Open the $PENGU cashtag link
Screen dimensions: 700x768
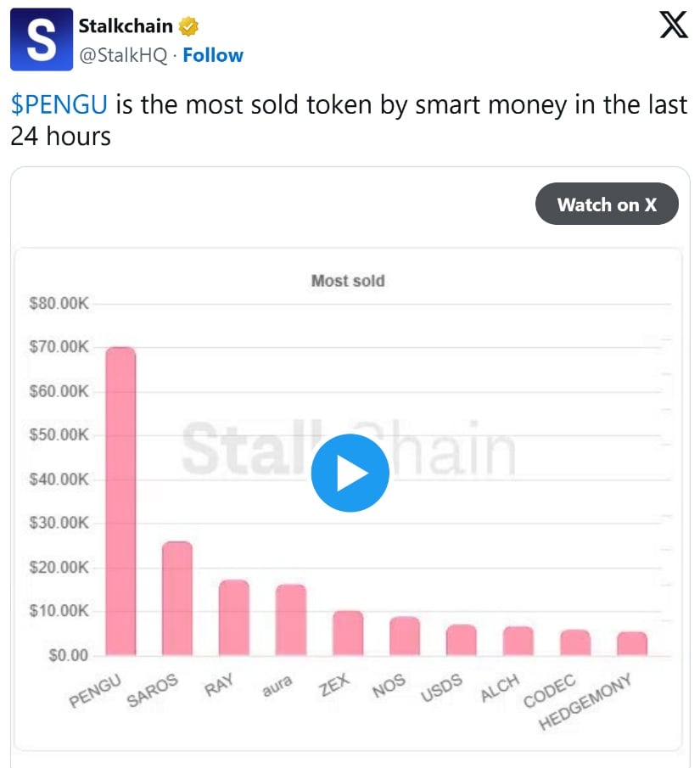coord(59,105)
